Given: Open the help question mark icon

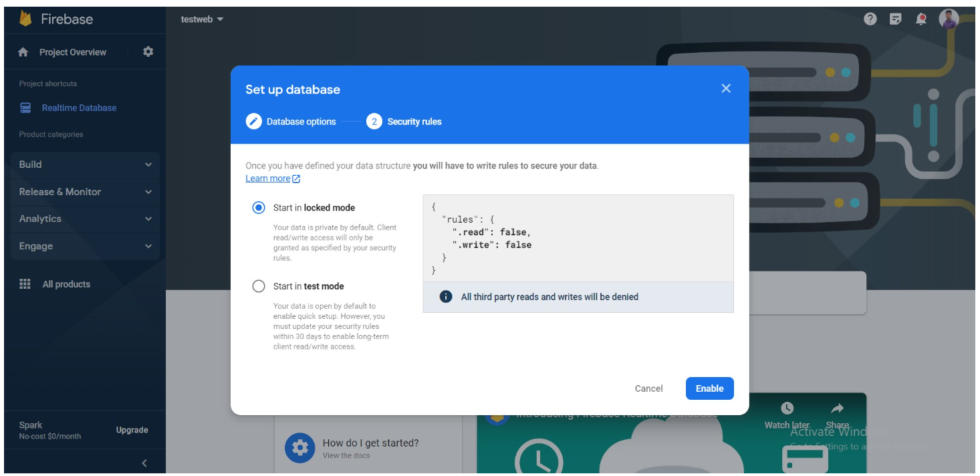Looking at the screenshot, I should coord(870,19).
